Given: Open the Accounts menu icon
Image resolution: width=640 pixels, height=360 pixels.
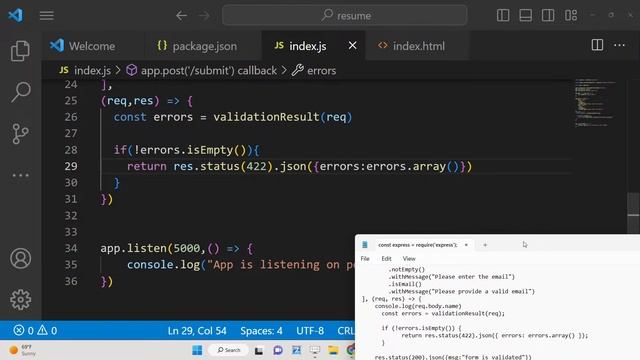Looking at the screenshot, I should click(x=20, y=258).
